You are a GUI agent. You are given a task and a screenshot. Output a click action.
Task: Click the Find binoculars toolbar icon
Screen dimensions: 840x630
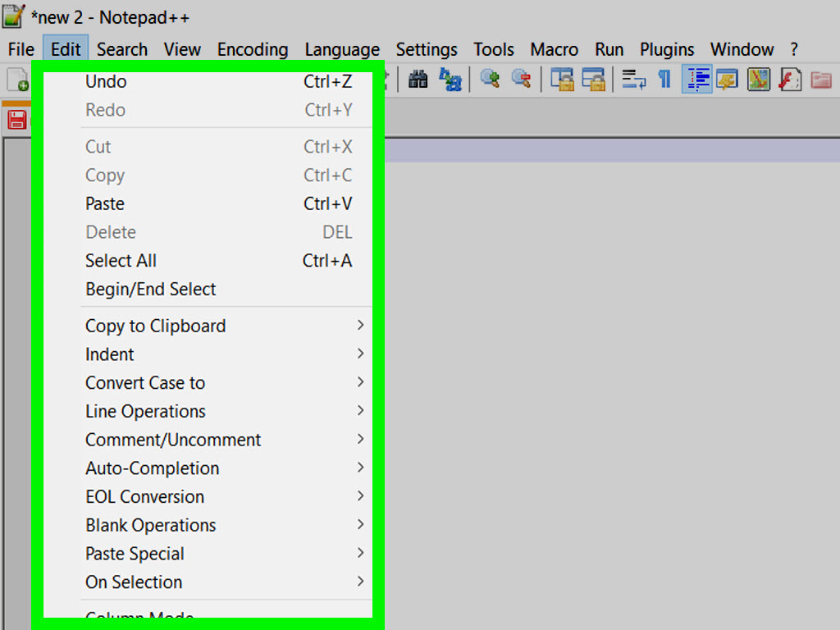coord(418,80)
